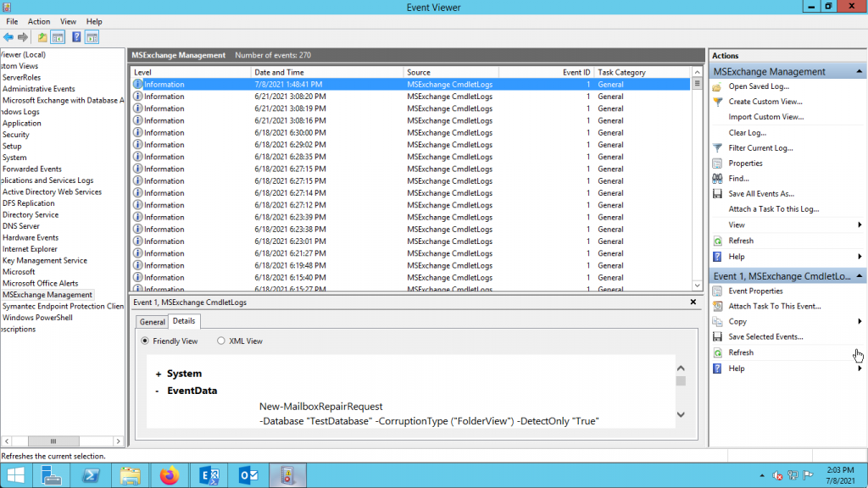Click the Back arrow toolbar icon
Screen dimensions: 868x488
pyautogui.click(x=8, y=37)
